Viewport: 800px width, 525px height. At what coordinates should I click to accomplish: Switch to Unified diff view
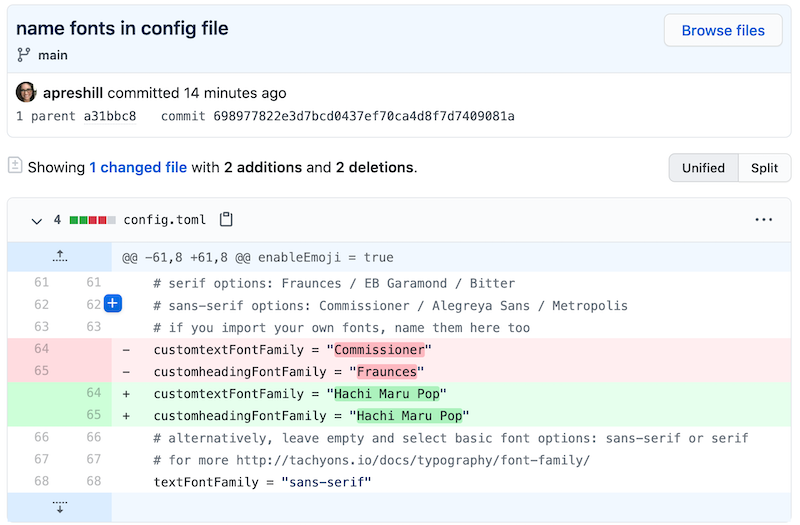[x=703, y=168]
